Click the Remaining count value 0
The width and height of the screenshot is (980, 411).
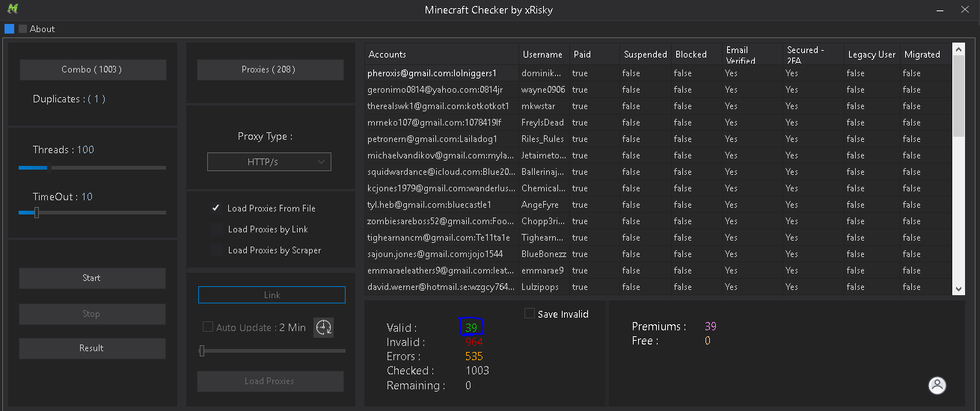coord(468,386)
